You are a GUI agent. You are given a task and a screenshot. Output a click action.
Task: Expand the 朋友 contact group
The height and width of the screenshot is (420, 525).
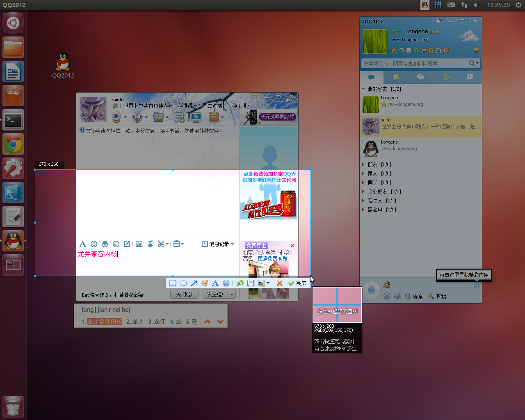pyautogui.click(x=363, y=164)
